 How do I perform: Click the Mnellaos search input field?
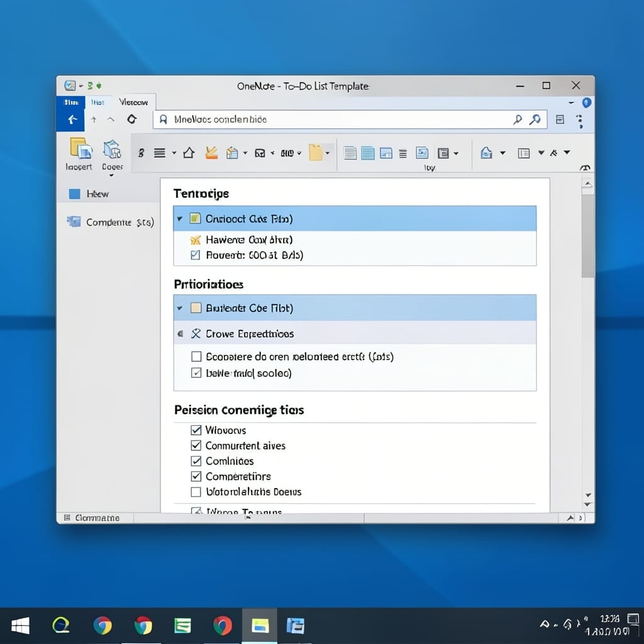click(x=350, y=119)
